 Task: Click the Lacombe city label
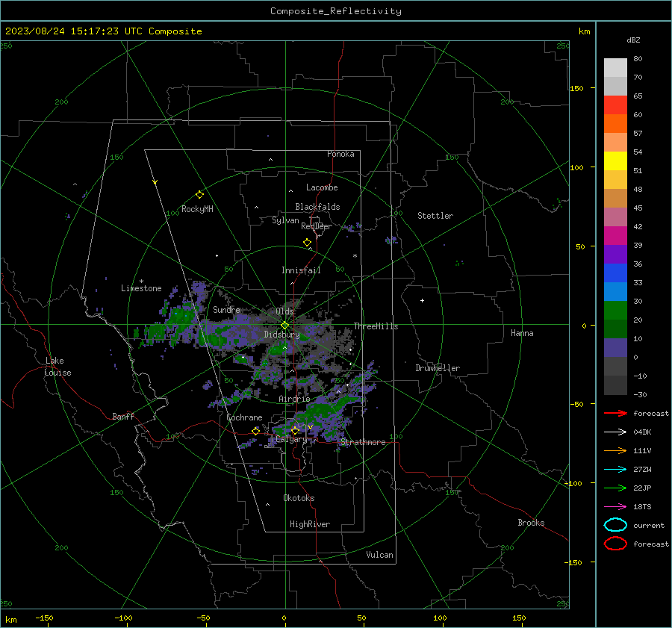point(322,187)
